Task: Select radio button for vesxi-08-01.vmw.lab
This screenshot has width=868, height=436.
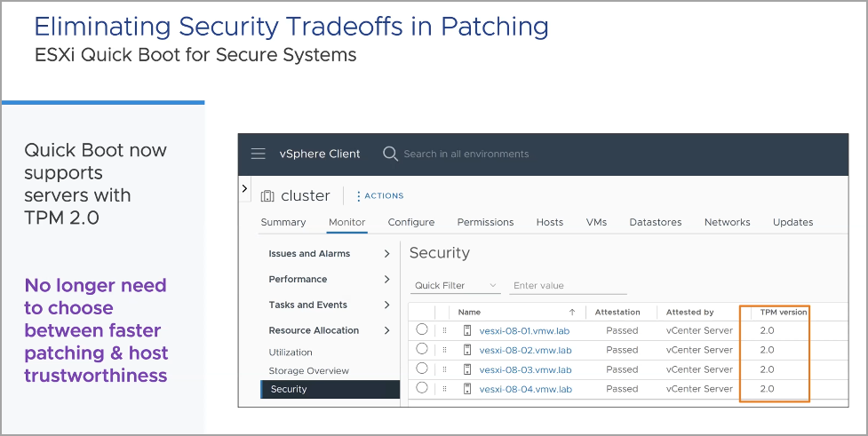Action: point(422,329)
